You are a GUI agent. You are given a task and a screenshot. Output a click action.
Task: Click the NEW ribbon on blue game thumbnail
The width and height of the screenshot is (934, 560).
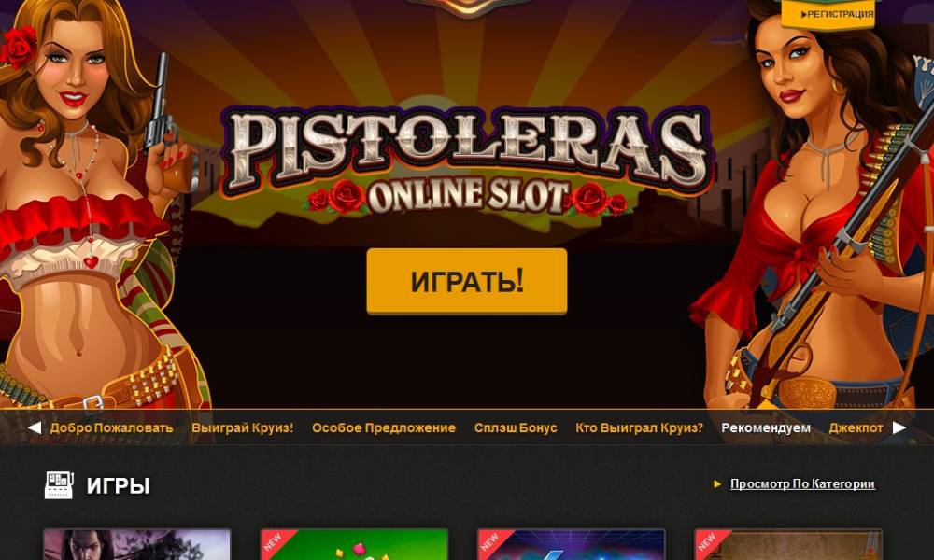[492, 543]
